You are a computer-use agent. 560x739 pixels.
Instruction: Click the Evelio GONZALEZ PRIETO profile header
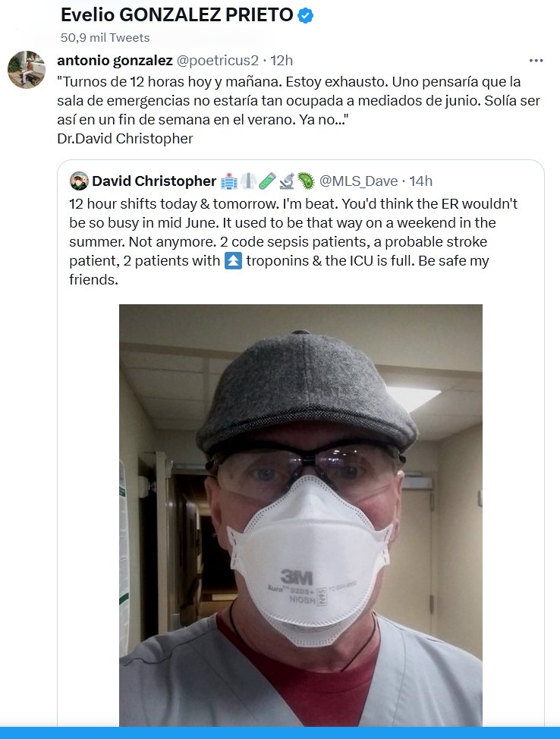pos(177,16)
